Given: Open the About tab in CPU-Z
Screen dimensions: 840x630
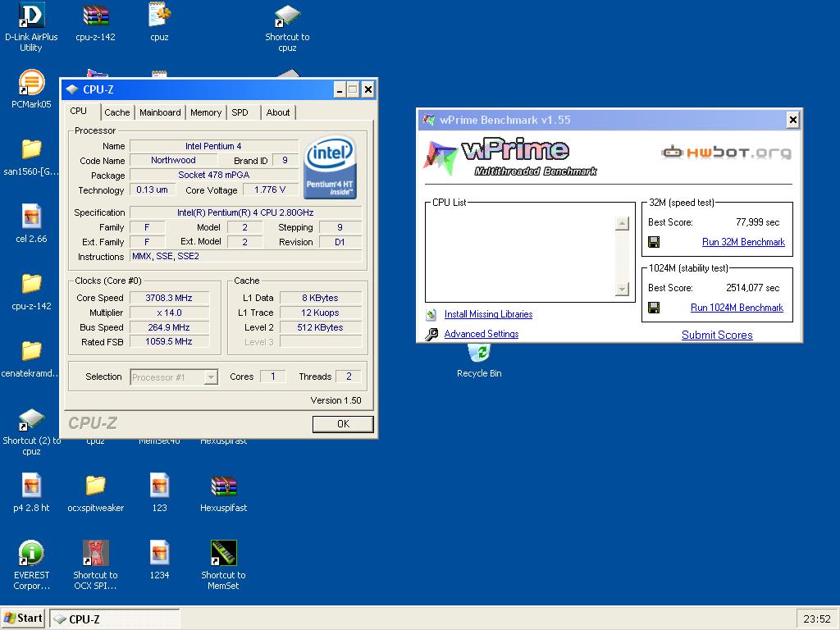Looking at the screenshot, I should coord(278,112).
